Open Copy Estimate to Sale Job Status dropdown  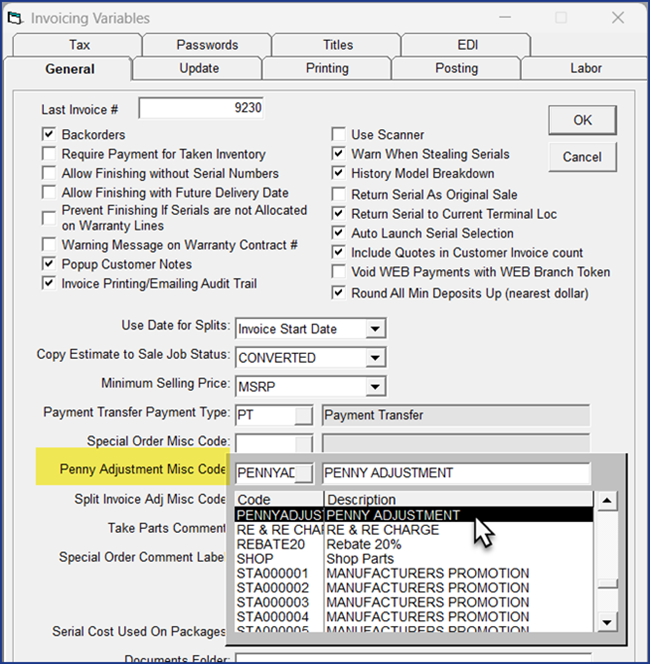[375, 357]
